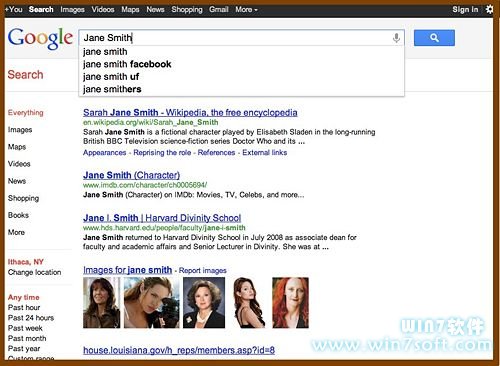This screenshot has width=500, height=366.
Task: Select News in the left sidebar
Action: [x=17, y=181]
